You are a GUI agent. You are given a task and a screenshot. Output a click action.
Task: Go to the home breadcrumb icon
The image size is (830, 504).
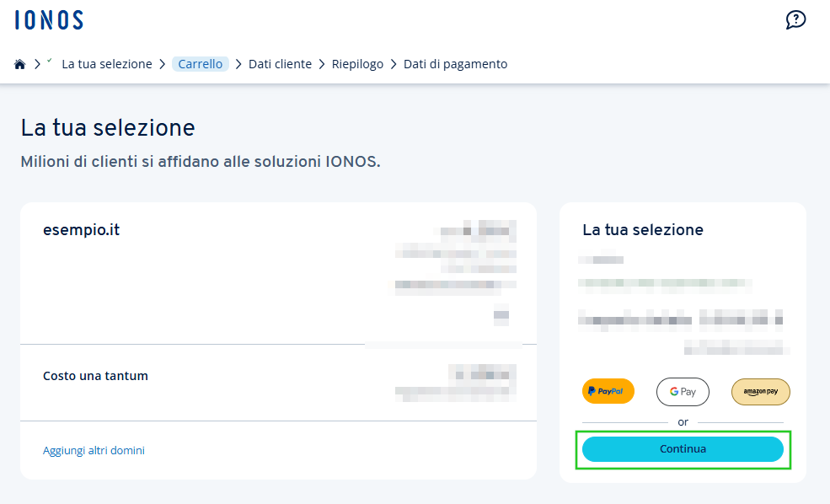tap(20, 64)
